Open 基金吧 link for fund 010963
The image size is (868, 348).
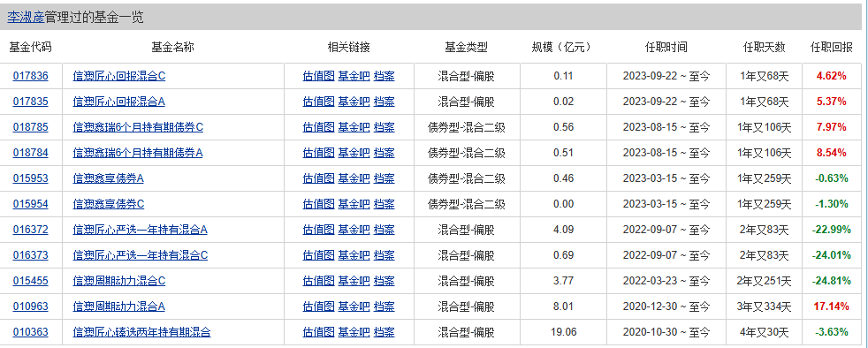[354, 306]
